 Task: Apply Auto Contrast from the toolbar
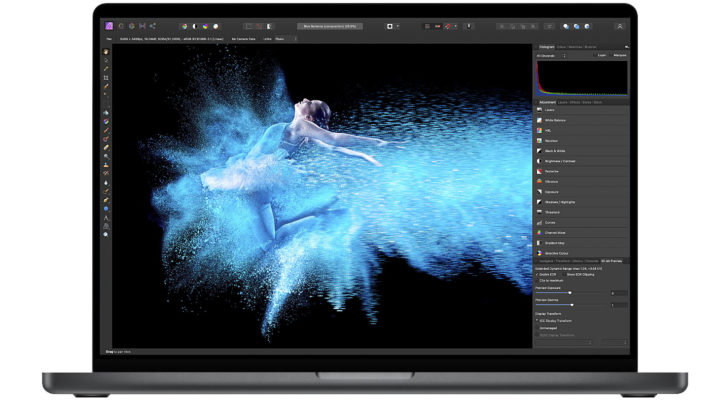pos(195,27)
